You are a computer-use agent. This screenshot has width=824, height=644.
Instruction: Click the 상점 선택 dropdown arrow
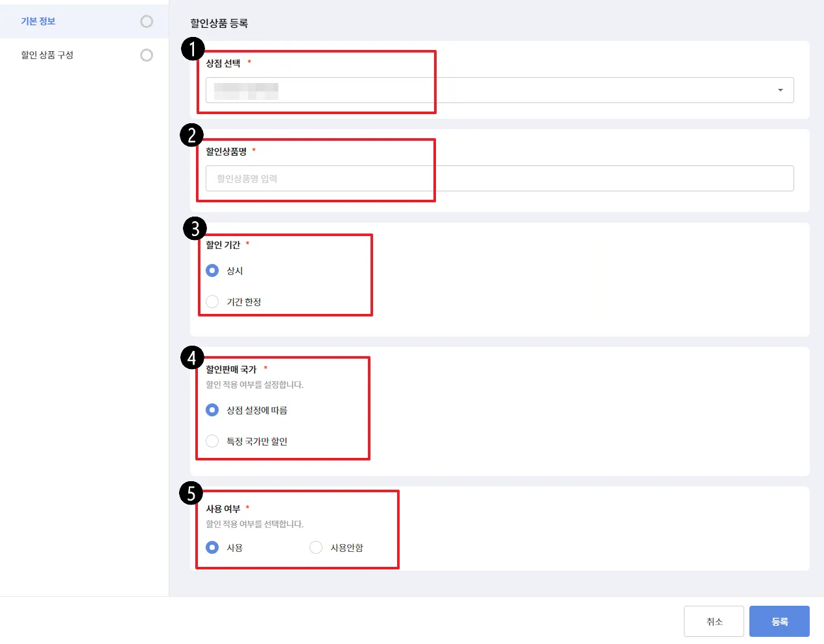click(781, 90)
